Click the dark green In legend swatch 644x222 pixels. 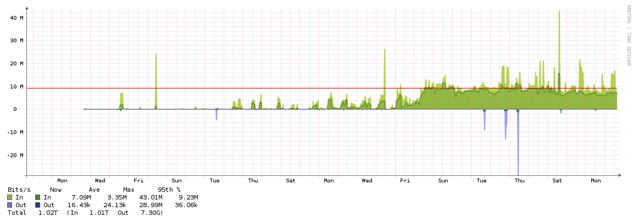38,197
